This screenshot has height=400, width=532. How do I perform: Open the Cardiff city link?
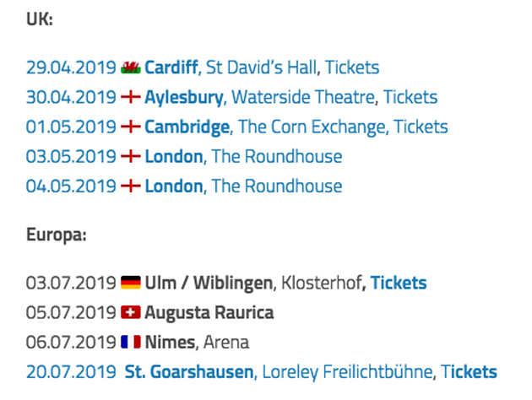(171, 68)
